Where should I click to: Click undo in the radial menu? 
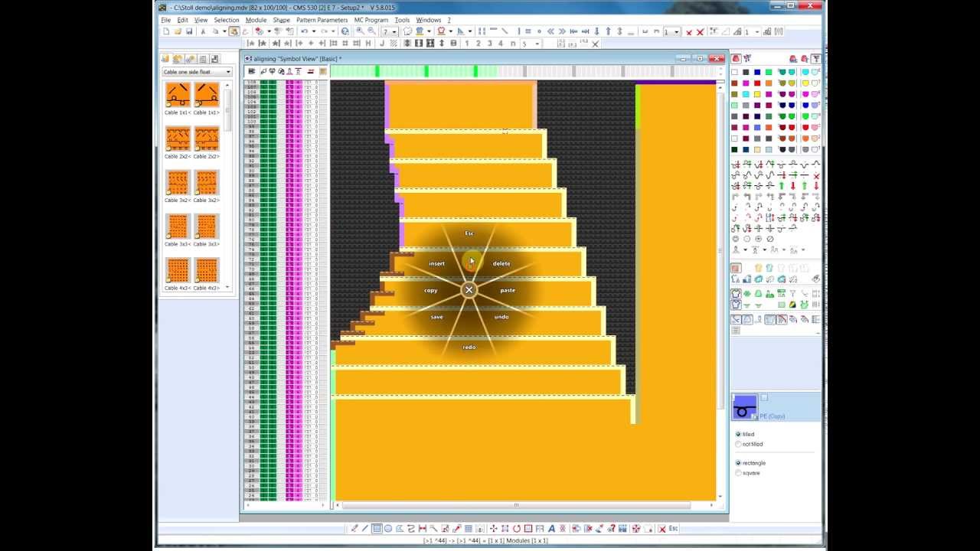pyautogui.click(x=501, y=317)
